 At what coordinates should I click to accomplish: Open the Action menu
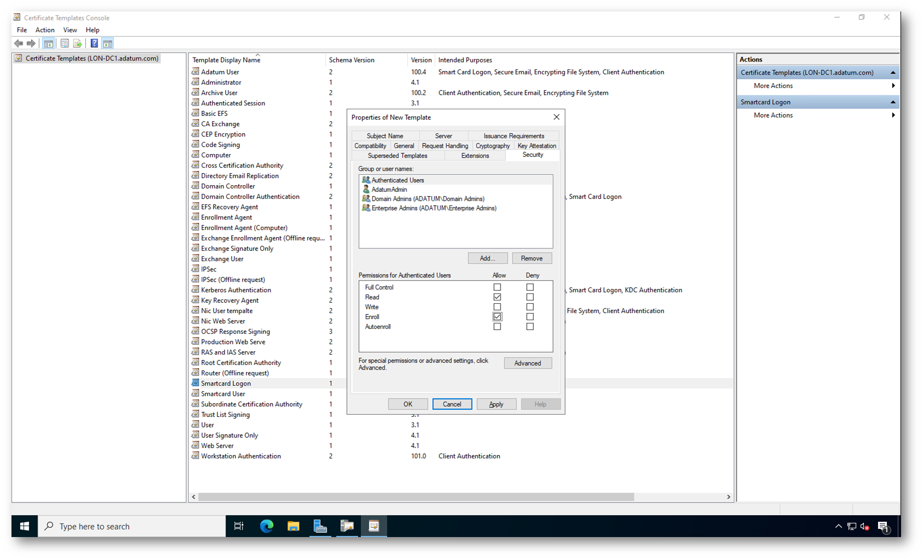45,30
